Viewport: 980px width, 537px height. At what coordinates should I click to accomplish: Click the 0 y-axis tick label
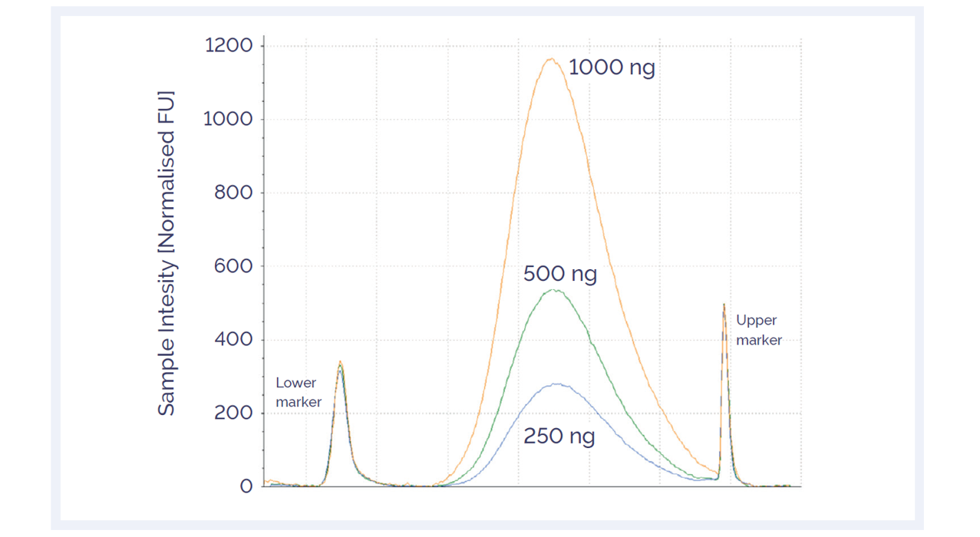click(246, 486)
